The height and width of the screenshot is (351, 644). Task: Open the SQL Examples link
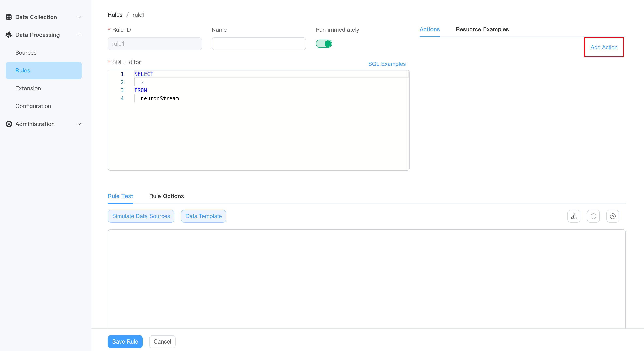(x=387, y=64)
